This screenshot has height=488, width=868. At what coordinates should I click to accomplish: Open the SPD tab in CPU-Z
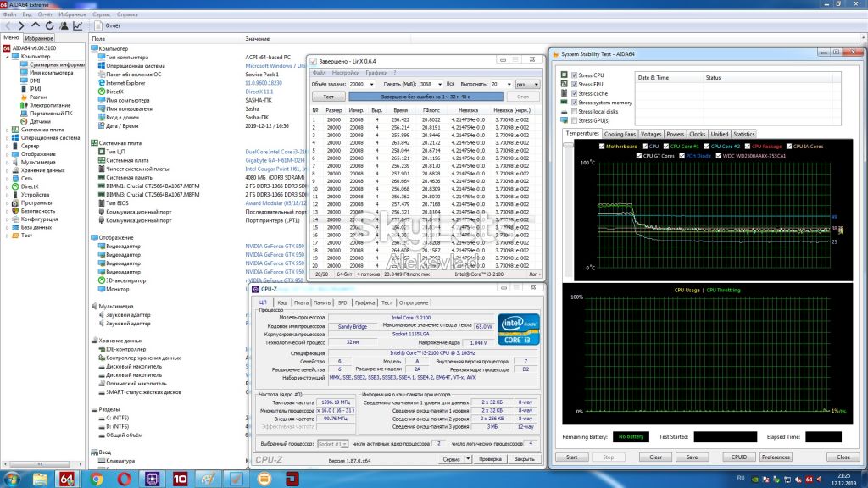pos(342,302)
